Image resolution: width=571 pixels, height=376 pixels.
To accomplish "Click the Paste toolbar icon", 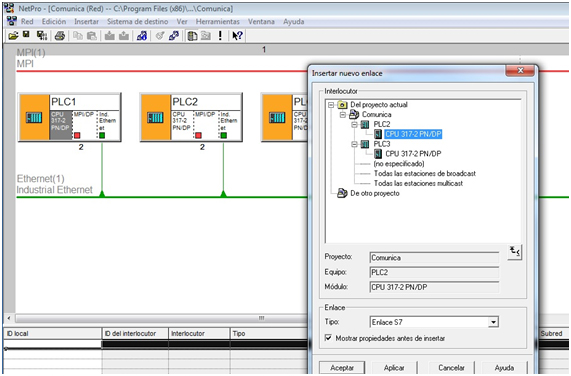I will (92, 36).
